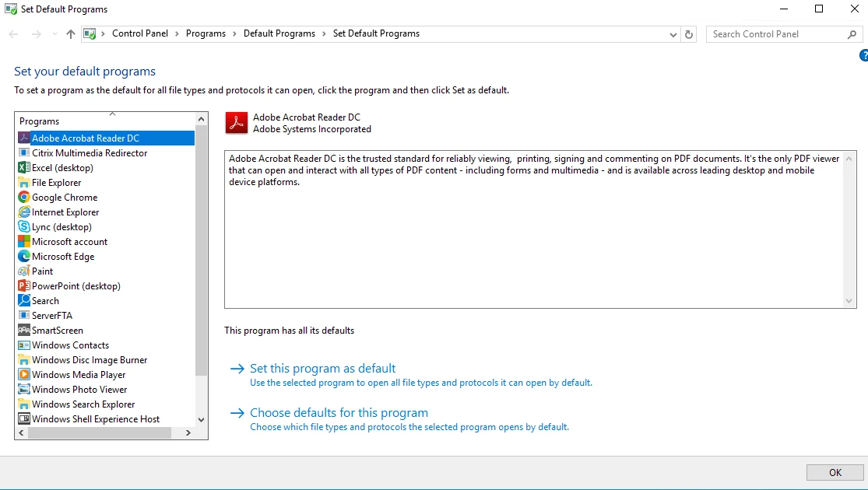This screenshot has width=868, height=490.
Task: Select the "Google Chrome" program name
Action: 65,198
